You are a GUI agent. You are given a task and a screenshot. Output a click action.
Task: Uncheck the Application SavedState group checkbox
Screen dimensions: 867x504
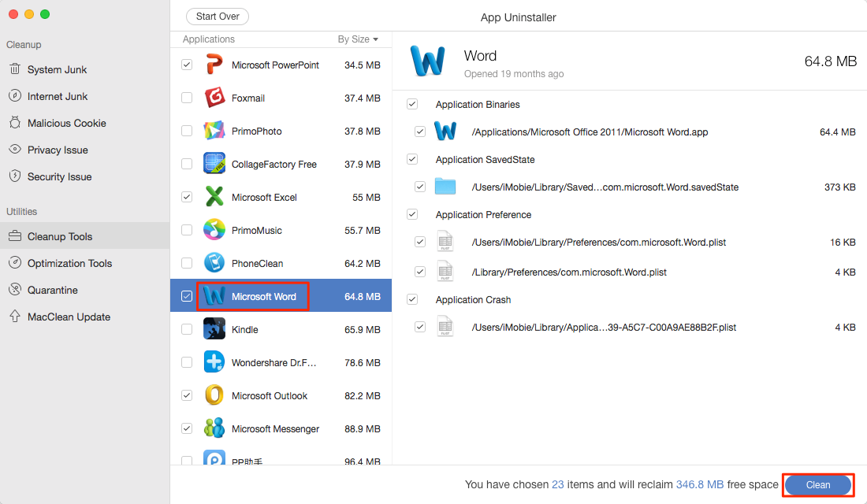point(412,159)
